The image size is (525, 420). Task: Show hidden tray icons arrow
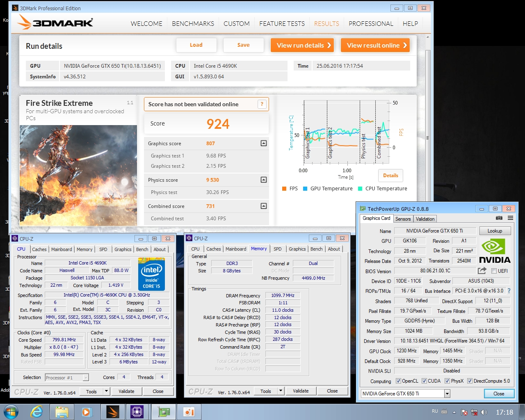[454, 412]
